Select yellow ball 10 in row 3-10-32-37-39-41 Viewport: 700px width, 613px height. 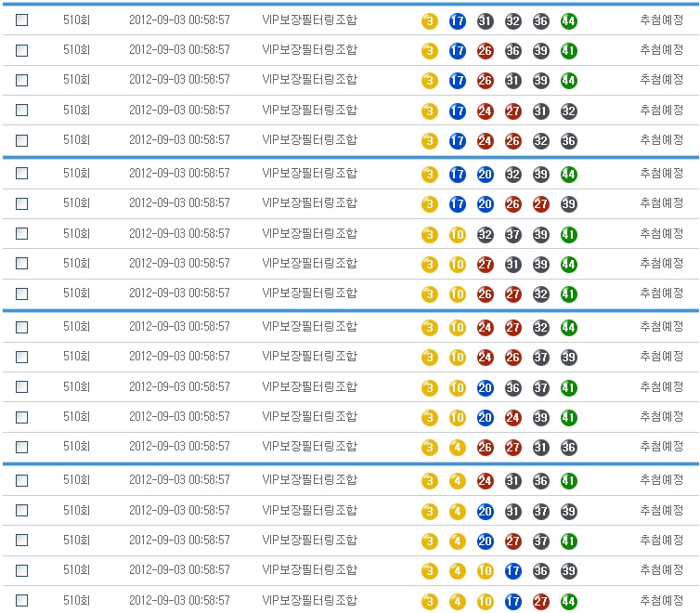(457, 235)
